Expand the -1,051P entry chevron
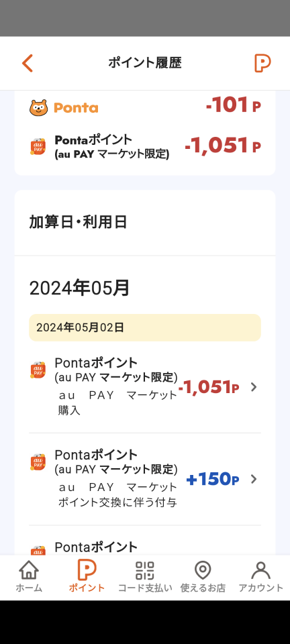290x644 pixels. [x=254, y=387]
